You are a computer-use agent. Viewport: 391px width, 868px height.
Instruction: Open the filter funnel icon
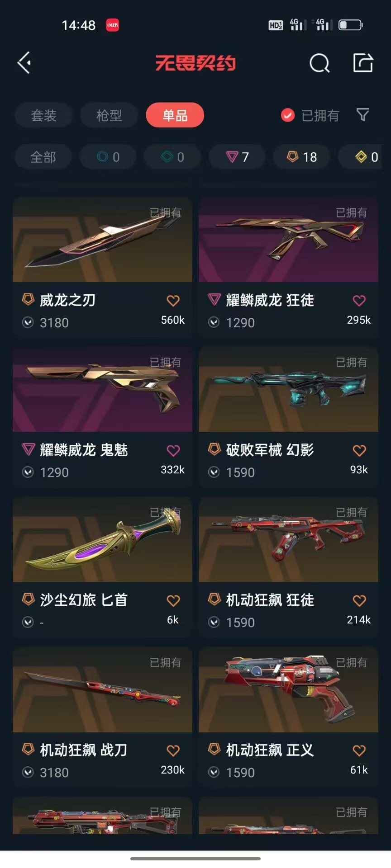coord(362,115)
